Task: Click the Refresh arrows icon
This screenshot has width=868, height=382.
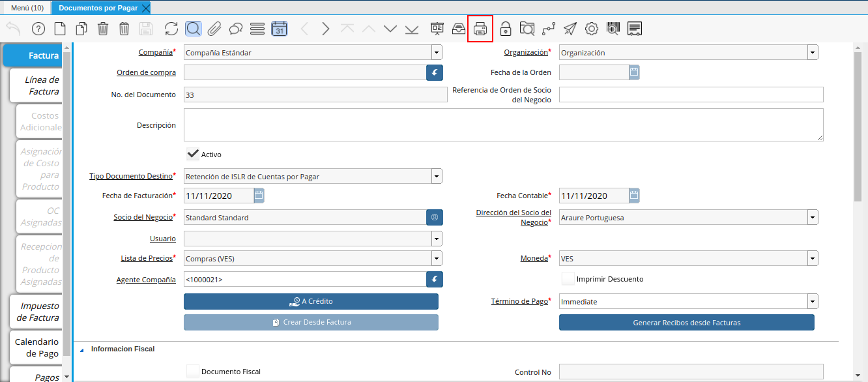Action: click(x=171, y=29)
